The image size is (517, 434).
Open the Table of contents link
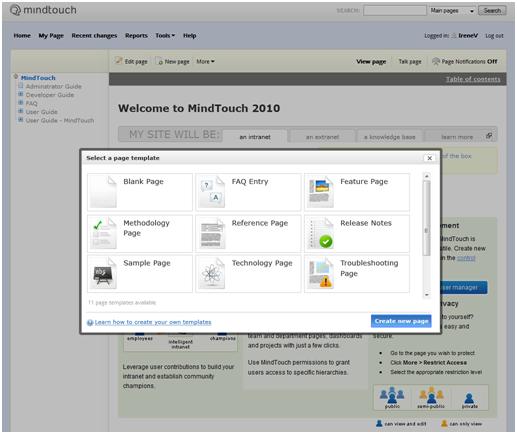point(473,79)
